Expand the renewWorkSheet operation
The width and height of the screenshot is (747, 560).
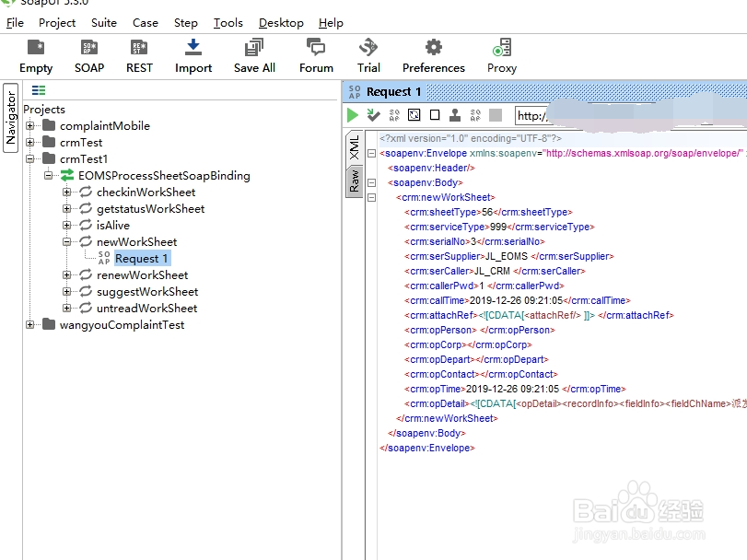coord(67,274)
